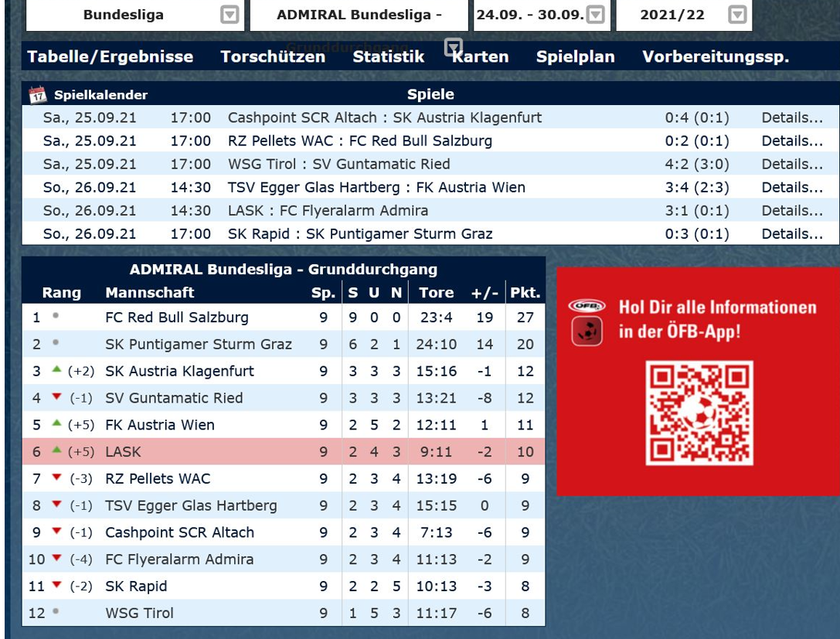Click the Tore column header
840x639 pixels.
[436, 292]
